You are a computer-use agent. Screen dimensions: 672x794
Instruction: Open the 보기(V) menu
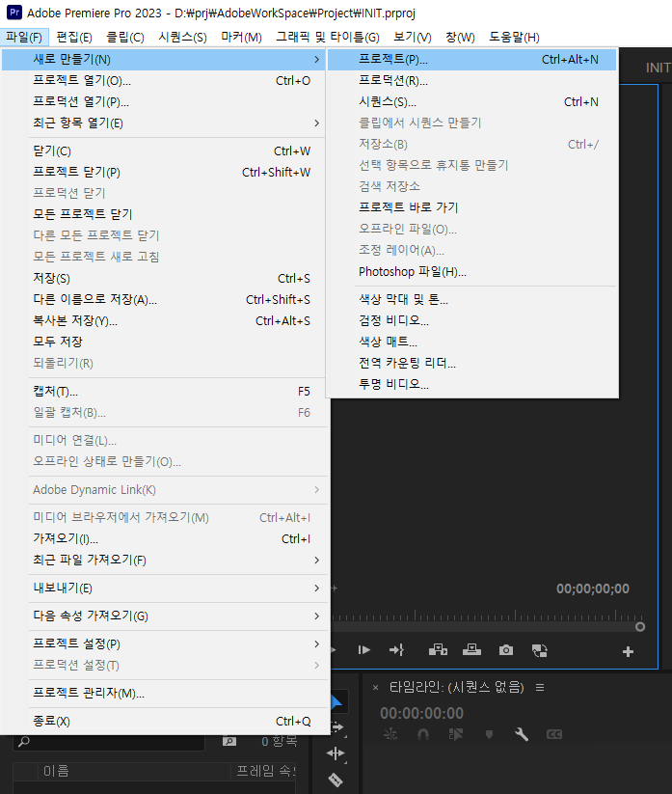click(413, 38)
